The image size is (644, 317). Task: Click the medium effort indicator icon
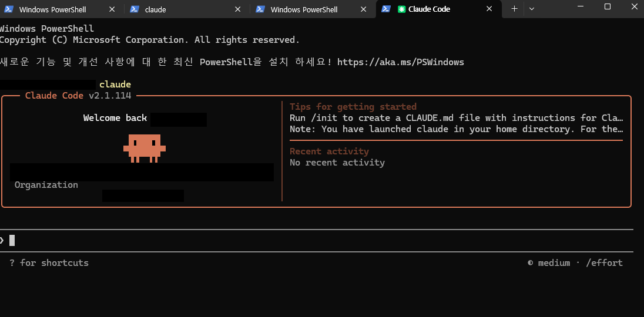pos(530,263)
